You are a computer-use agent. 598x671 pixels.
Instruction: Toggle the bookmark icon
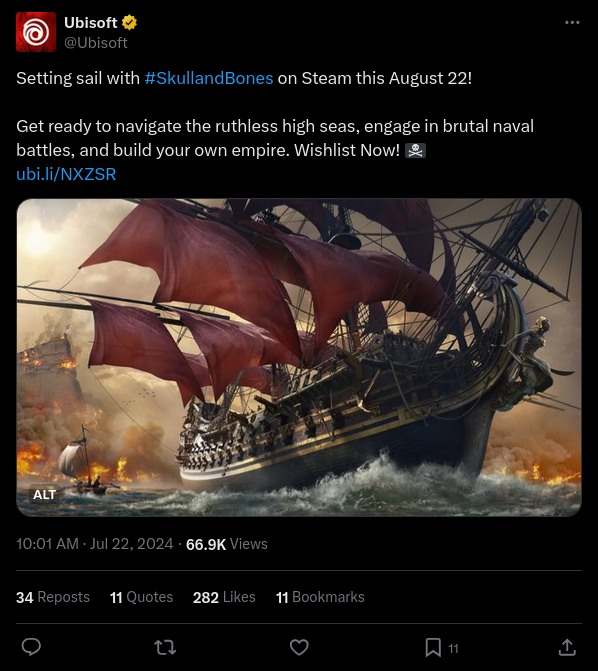click(433, 647)
